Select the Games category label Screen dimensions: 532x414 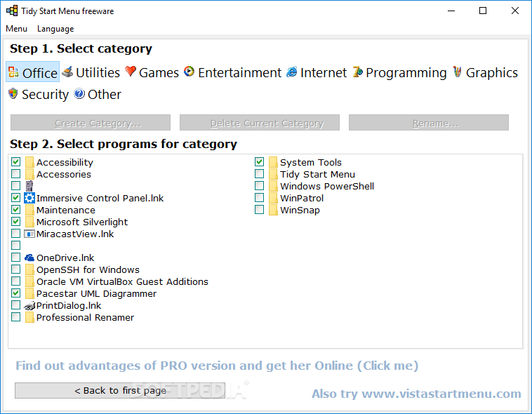[x=159, y=72]
